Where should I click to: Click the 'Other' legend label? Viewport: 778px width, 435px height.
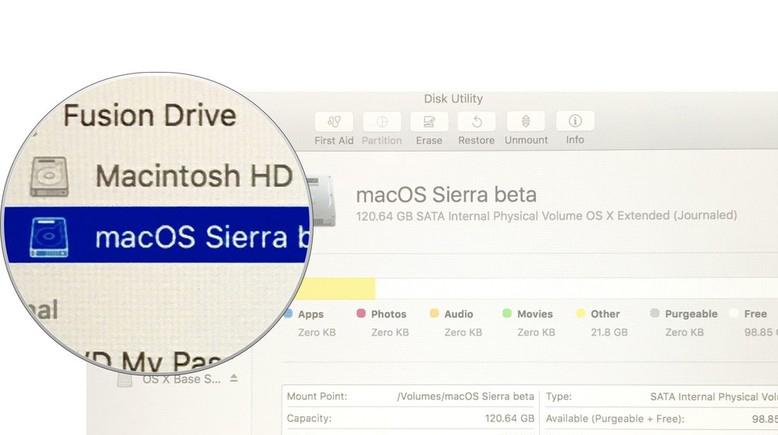point(605,314)
